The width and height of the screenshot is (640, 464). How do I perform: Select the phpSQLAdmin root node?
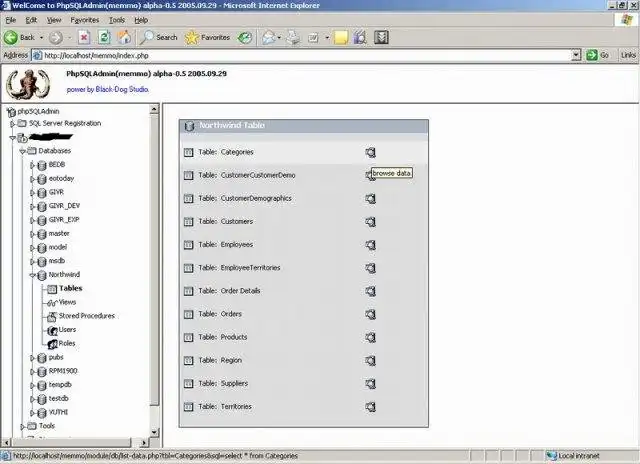(x=38, y=111)
